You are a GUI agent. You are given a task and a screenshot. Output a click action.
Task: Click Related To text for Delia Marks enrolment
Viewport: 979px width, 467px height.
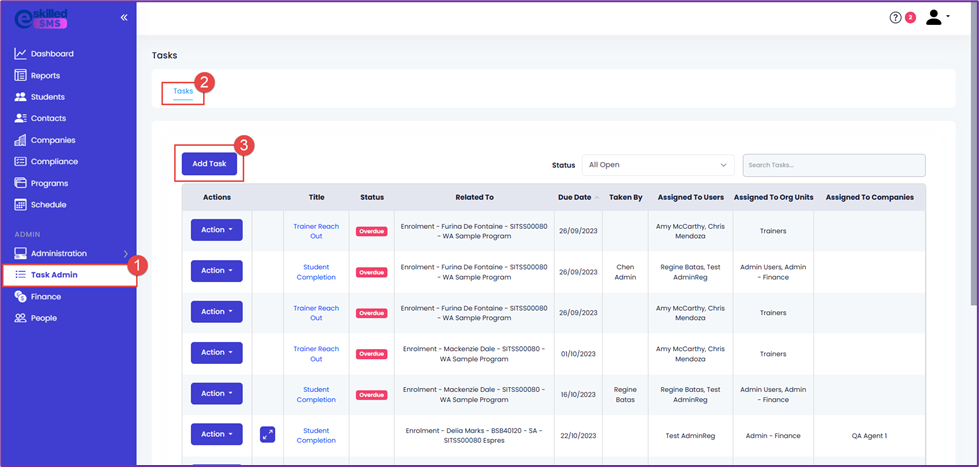coord(475,435)
